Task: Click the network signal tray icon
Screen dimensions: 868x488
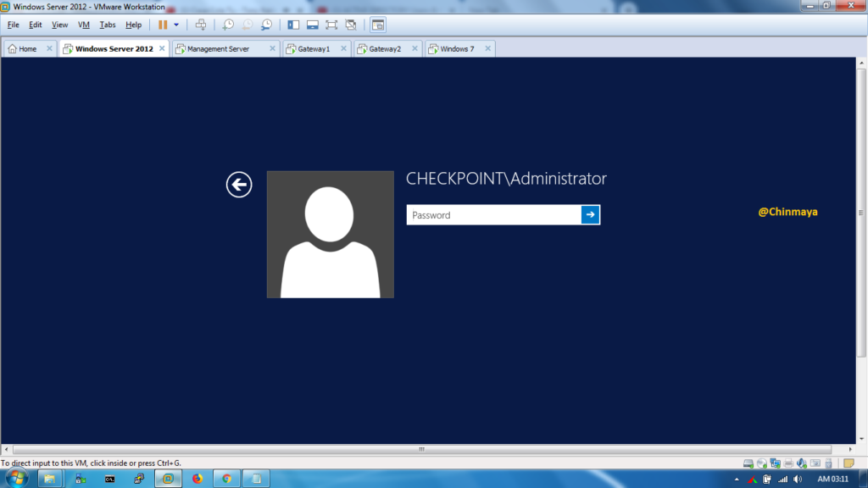Action: (782, 480)
